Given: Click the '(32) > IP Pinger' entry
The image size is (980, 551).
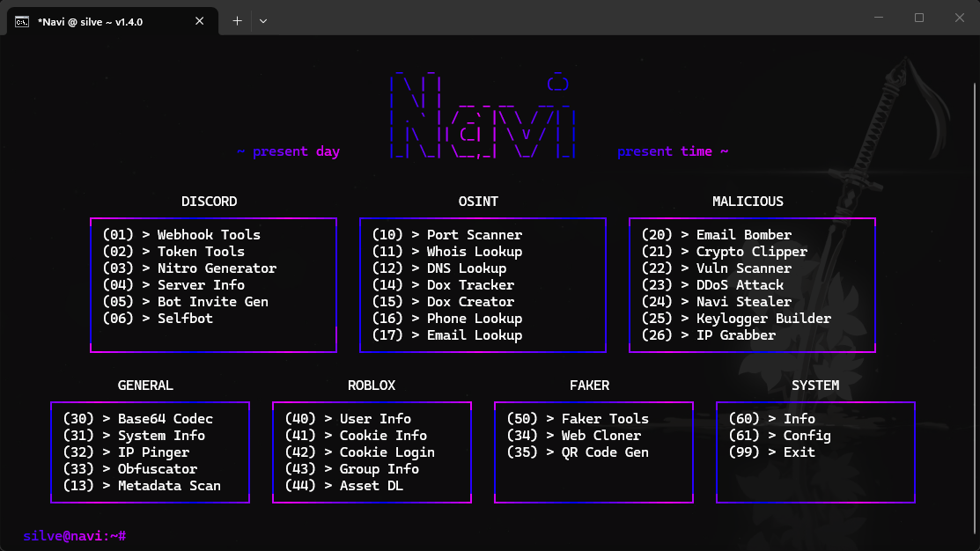Looking at the screenshot, I should click(x=126, y=452).
